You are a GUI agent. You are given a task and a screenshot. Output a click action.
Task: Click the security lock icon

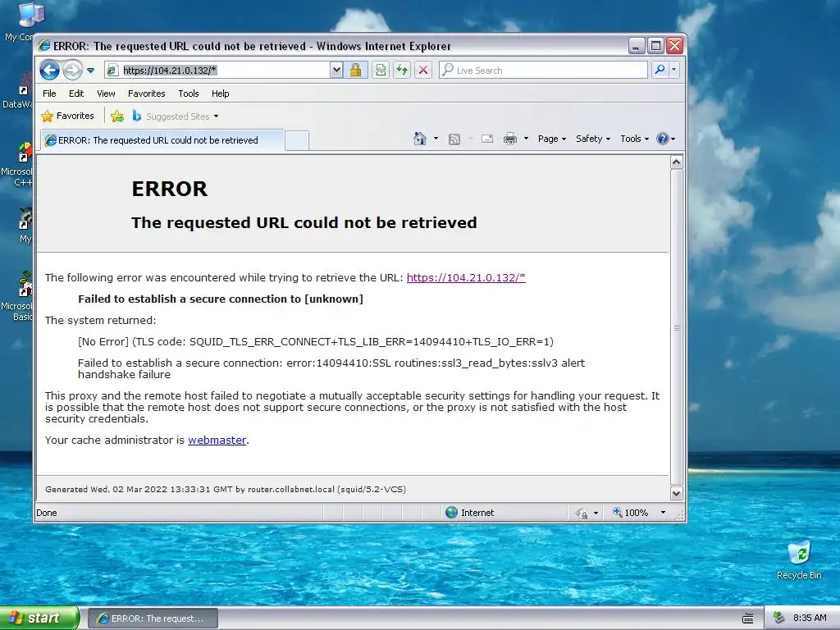coord(355,71)
